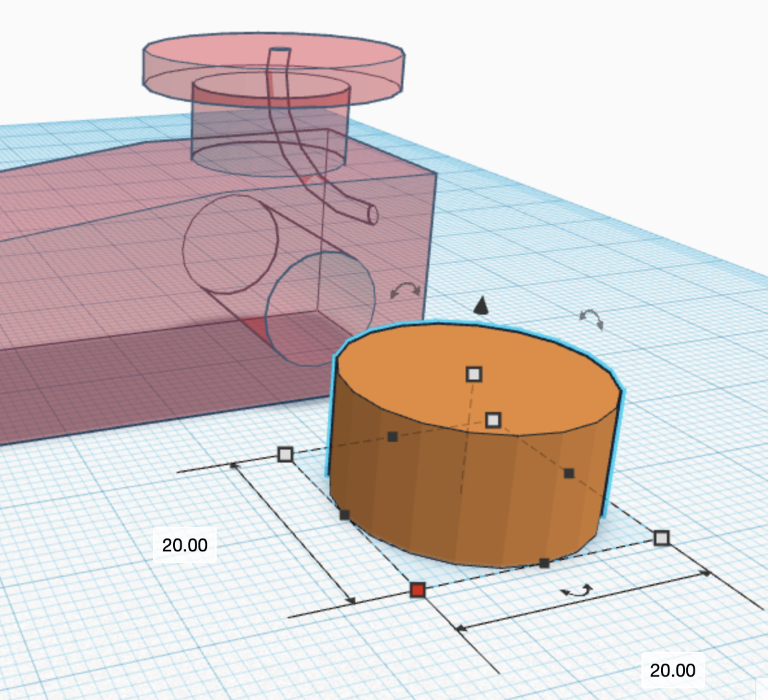This screenshot has width=768, height=700.
Task: Select black midpoint handle on front-left bounding edge
Action: (x=344, y=515)
